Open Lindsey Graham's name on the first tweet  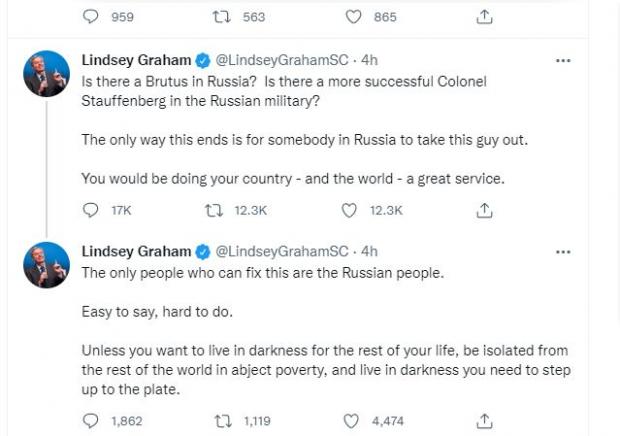pyautogui.click(x=136, y=61)
